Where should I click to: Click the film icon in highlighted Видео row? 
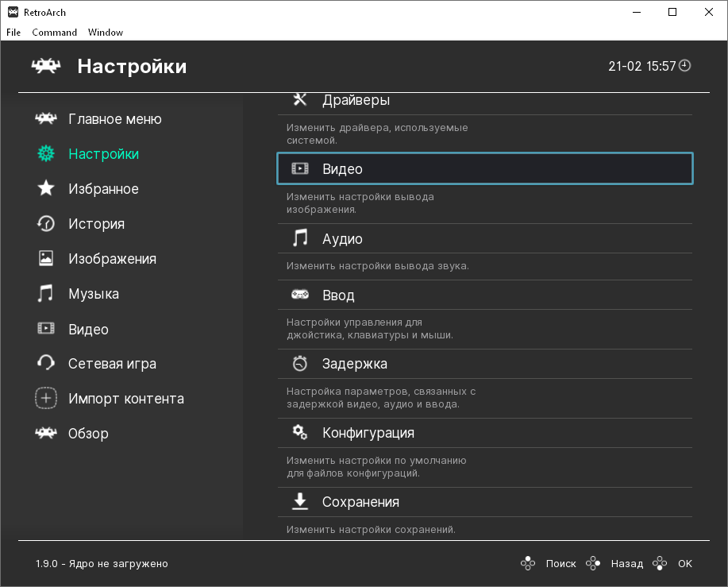(300, 168)
